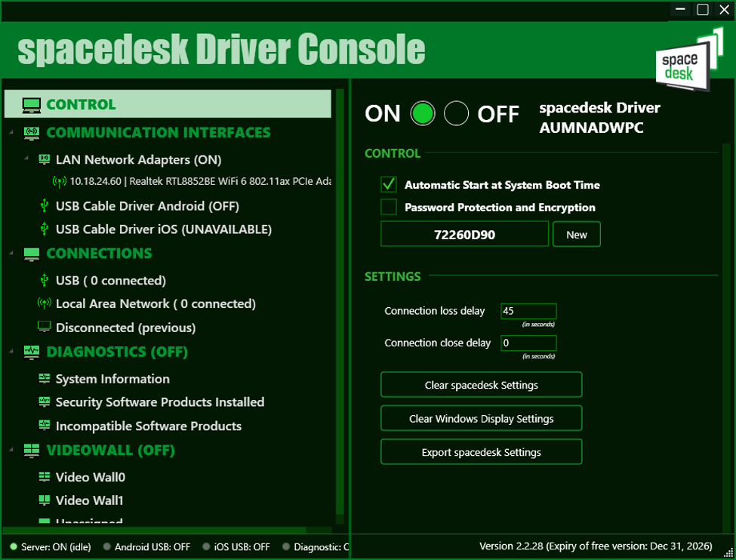
Task: Click the DIAGNOSTICS (OFF) heading
Action: [x=117, y=352]
